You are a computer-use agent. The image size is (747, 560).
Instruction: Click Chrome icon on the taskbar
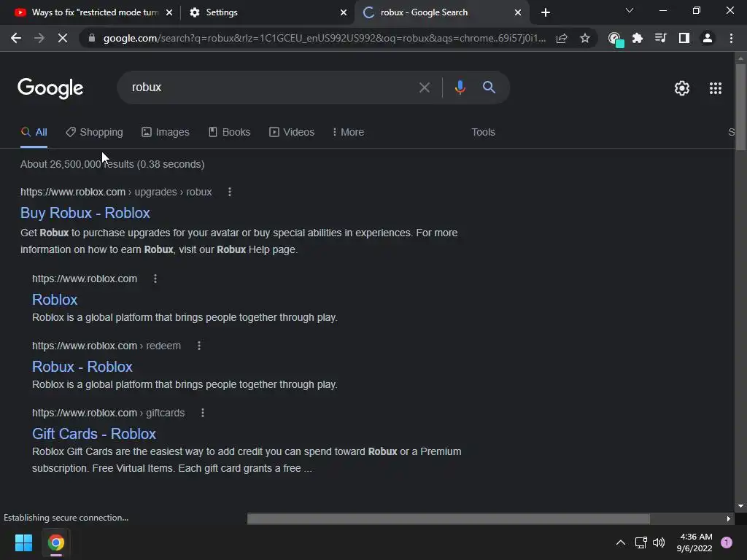pyautogui.click(x=55, y=542)
